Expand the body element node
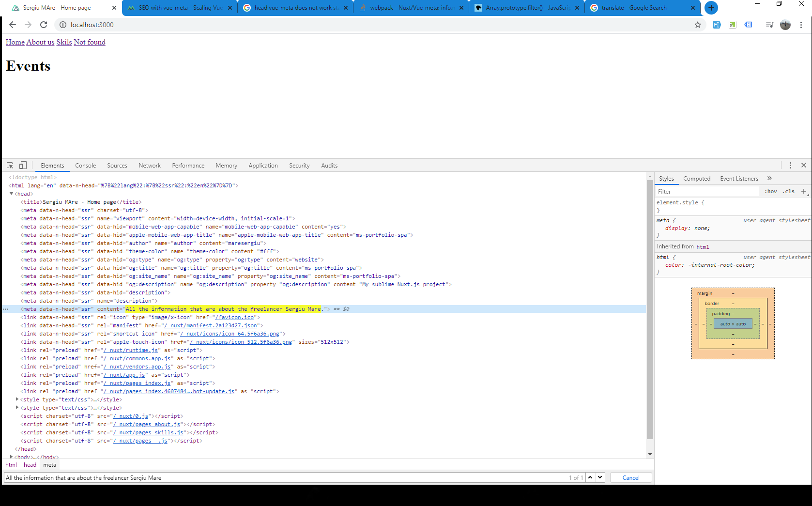Screen dimensions: 812x506 tap(11, 457)
